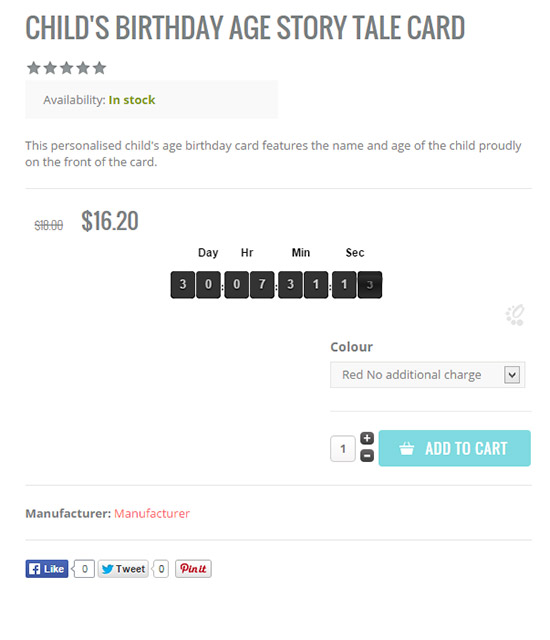Click the plus icon to increase quantity
Screen dimensions: 550x640
367,438
